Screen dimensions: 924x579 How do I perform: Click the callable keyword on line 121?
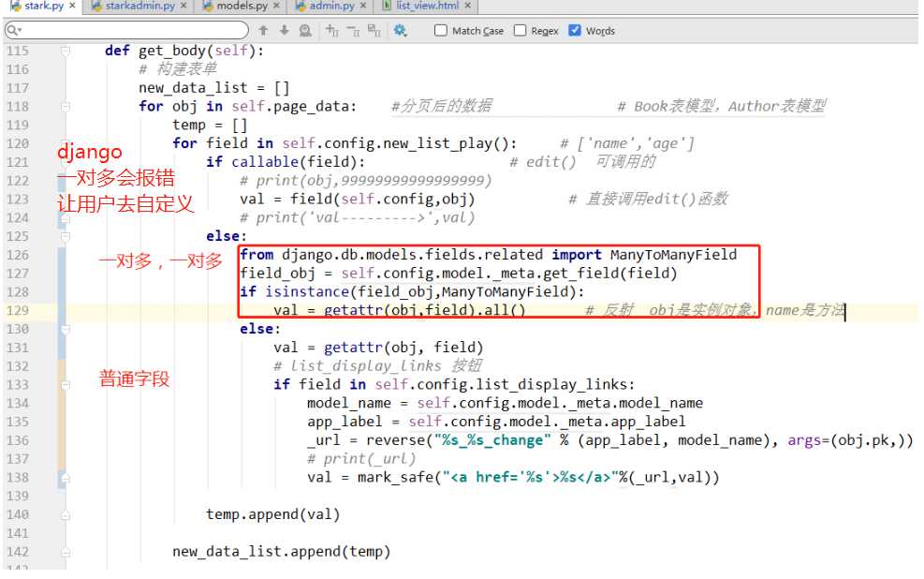coord(265,162)
